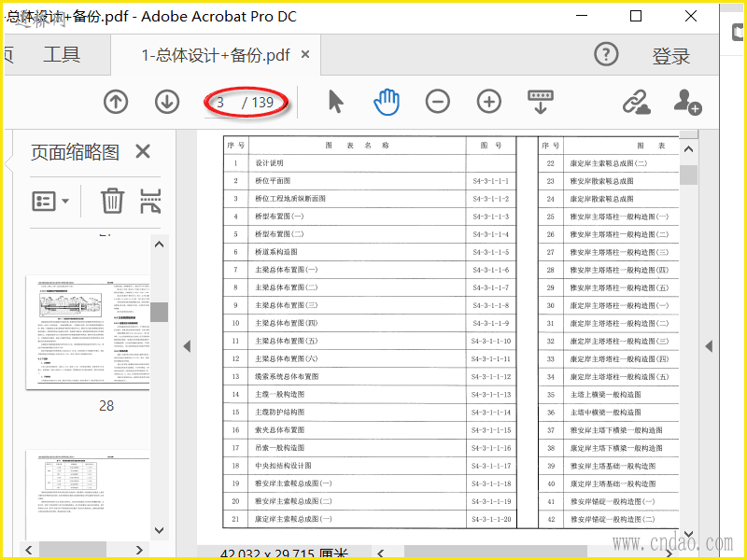Click the 主缆一般构造图 row text
747x560 pixels.
[279, 394]
